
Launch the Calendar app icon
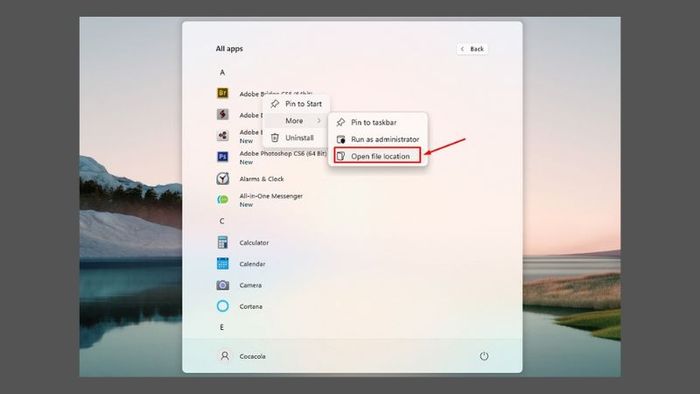click(x=222, y=263)
